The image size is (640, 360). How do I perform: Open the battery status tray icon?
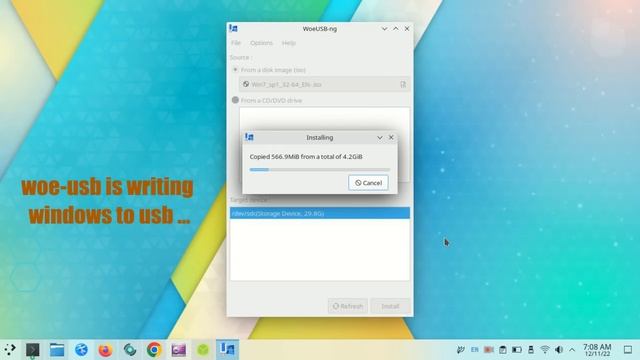(x=517, y=350)
